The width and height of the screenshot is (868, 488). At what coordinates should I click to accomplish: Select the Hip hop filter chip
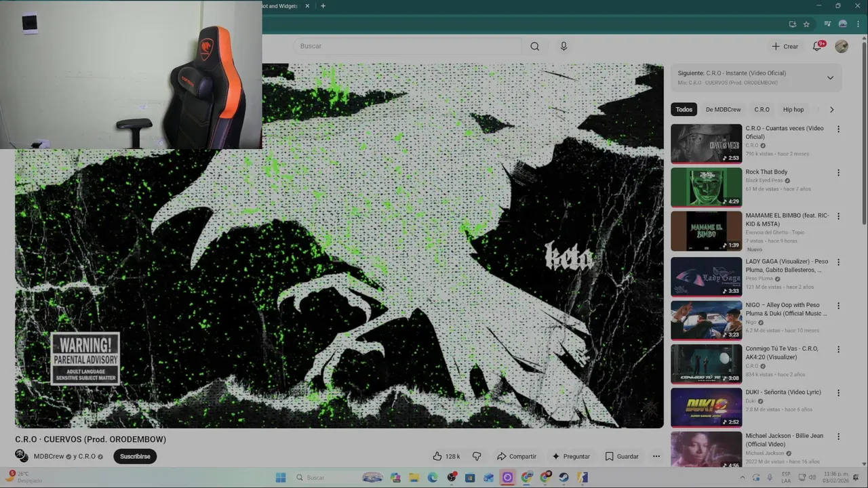pyautogui.click(x=793, y=109)
